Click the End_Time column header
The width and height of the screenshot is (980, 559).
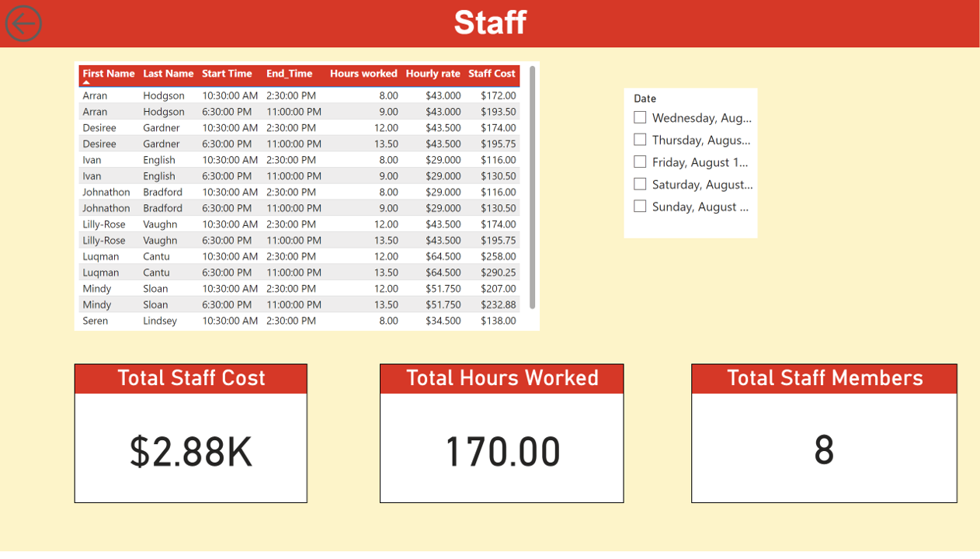click(289, 74)
